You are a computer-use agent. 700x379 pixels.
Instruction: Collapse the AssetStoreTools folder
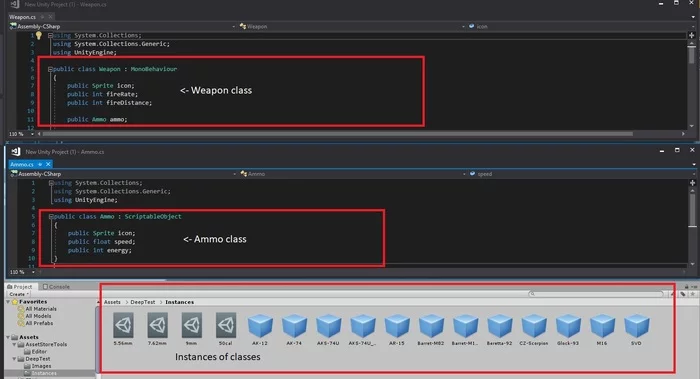[x=14, y=344]
